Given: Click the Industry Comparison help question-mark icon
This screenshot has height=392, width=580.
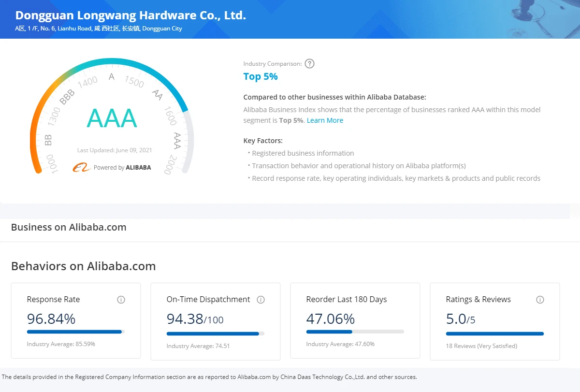Looking at the screenshot, I should [x=310, y=63].
